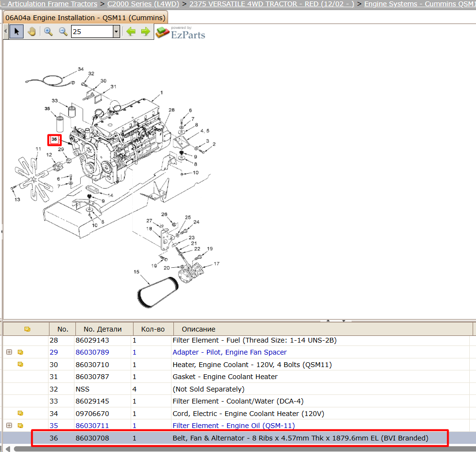Click callout 28 on the diagram

[171, 110]
